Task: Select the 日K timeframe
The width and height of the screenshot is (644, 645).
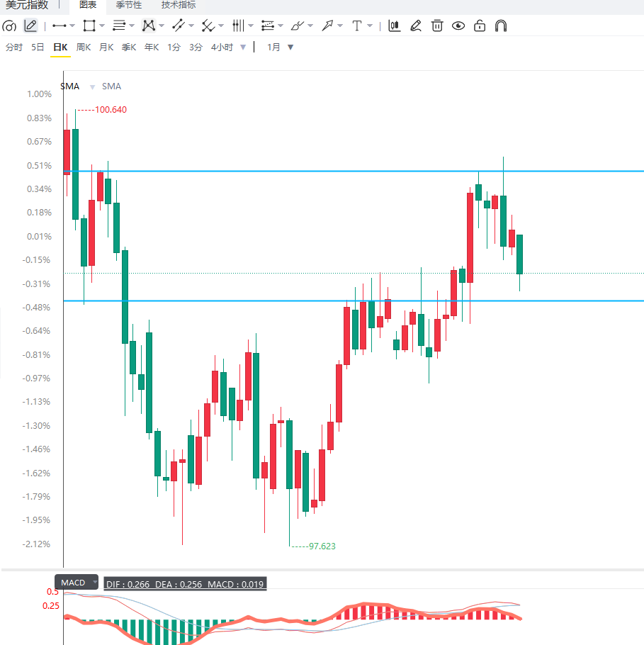Action: (x=60, y=47)
